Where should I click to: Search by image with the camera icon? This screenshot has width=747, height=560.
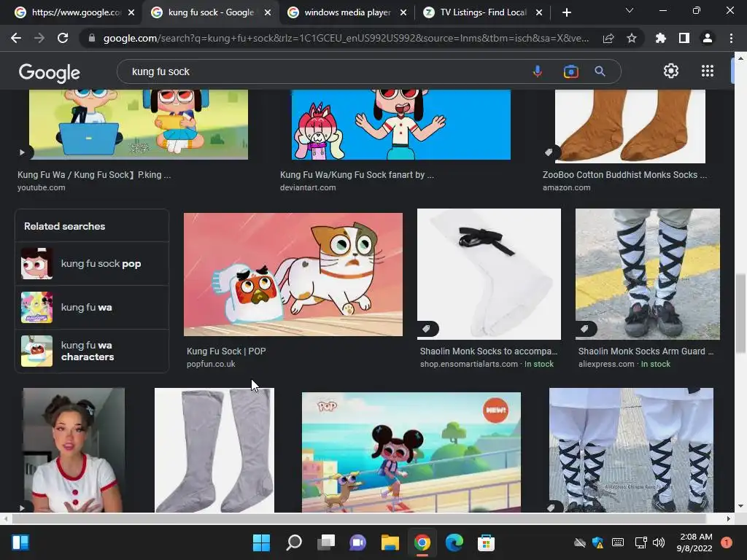570,71
